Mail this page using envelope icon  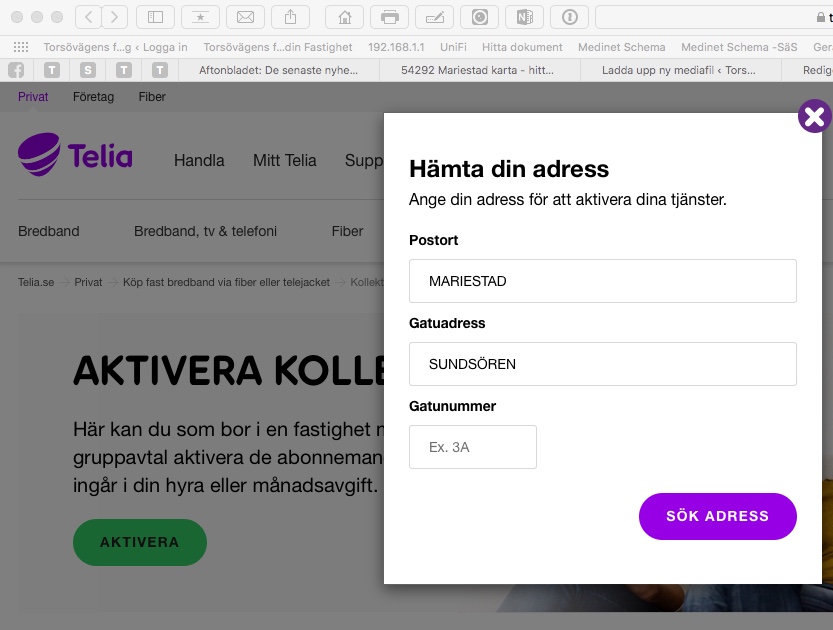point(245,18)
